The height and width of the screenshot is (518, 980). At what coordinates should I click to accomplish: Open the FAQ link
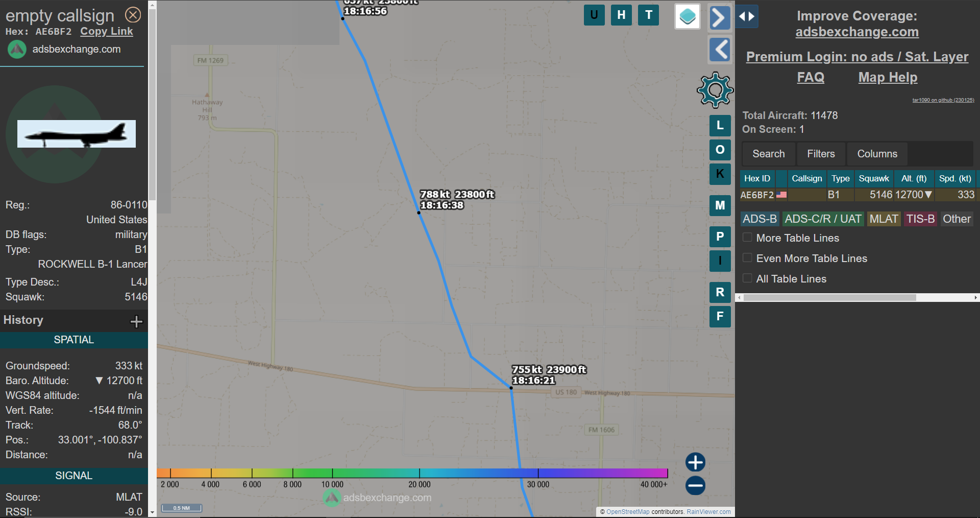811,77
